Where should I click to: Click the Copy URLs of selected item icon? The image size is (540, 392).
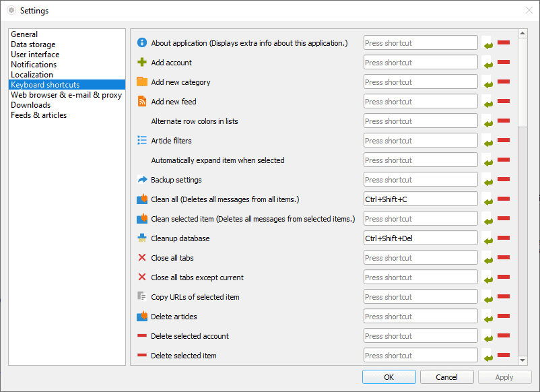[141, 296]
